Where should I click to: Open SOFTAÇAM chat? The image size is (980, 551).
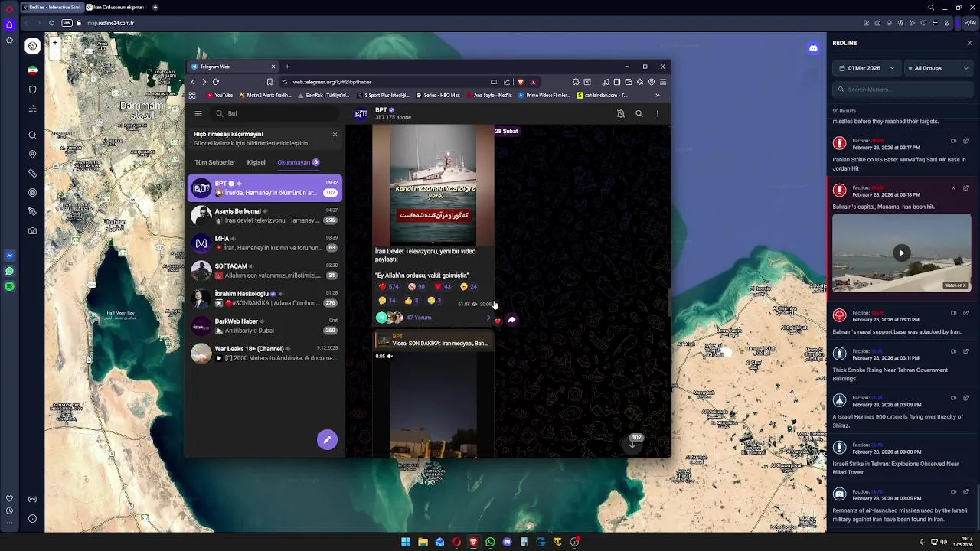coord(265,271)
